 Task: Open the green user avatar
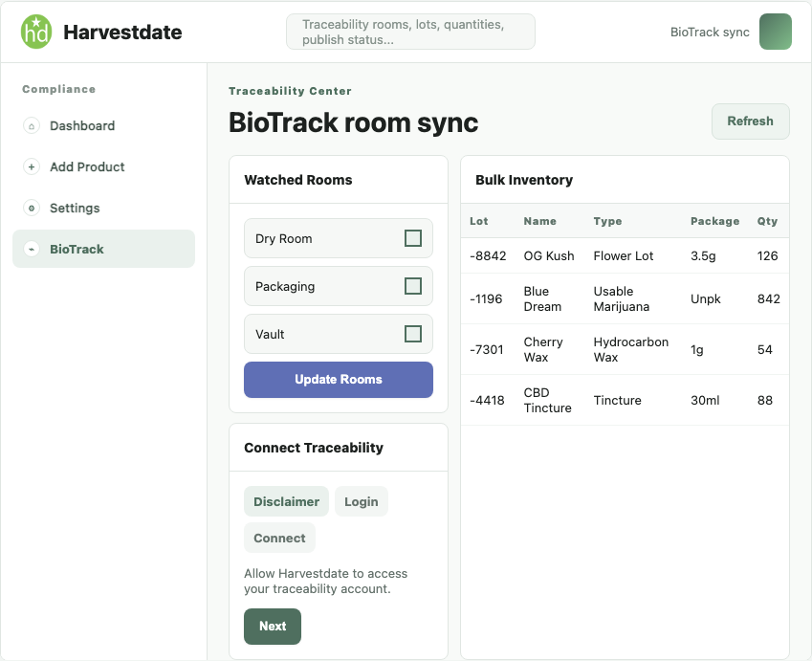click(x=776, y=32)
